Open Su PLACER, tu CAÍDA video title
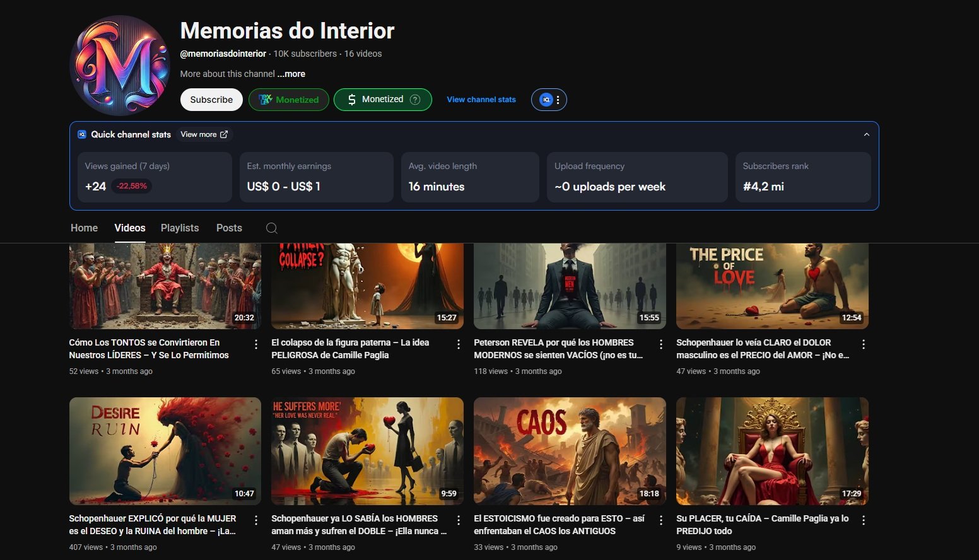This screenshot has width=979, height=560. click(x=763, y=525)
